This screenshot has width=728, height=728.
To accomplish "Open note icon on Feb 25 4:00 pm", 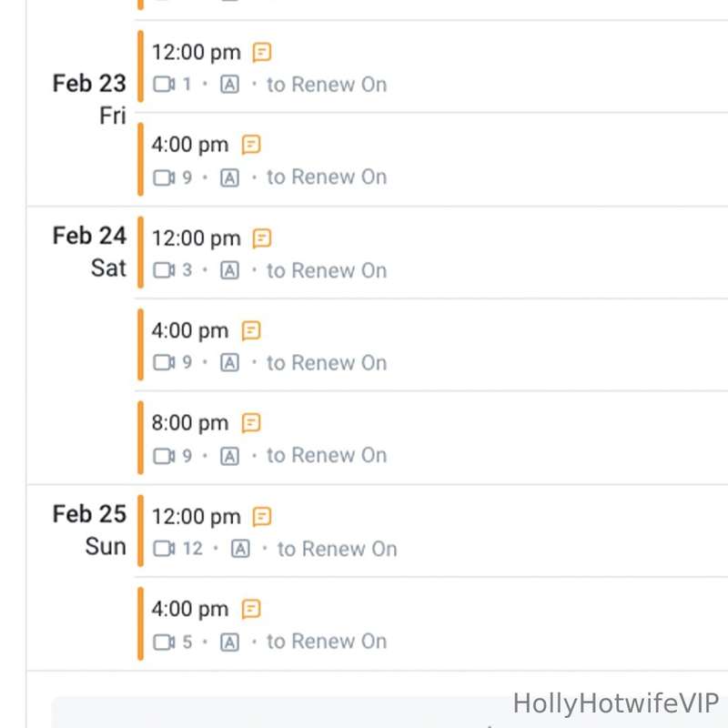I will 251,609.
